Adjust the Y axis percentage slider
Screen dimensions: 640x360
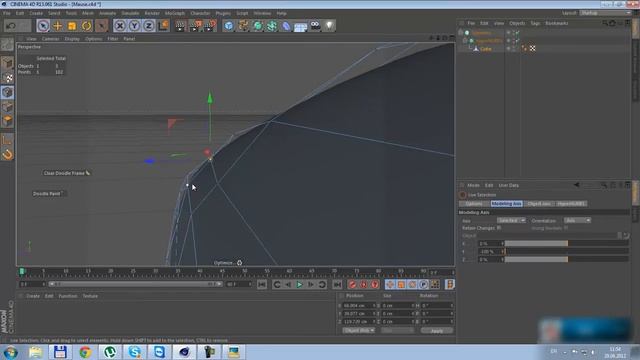click(567, 251)
